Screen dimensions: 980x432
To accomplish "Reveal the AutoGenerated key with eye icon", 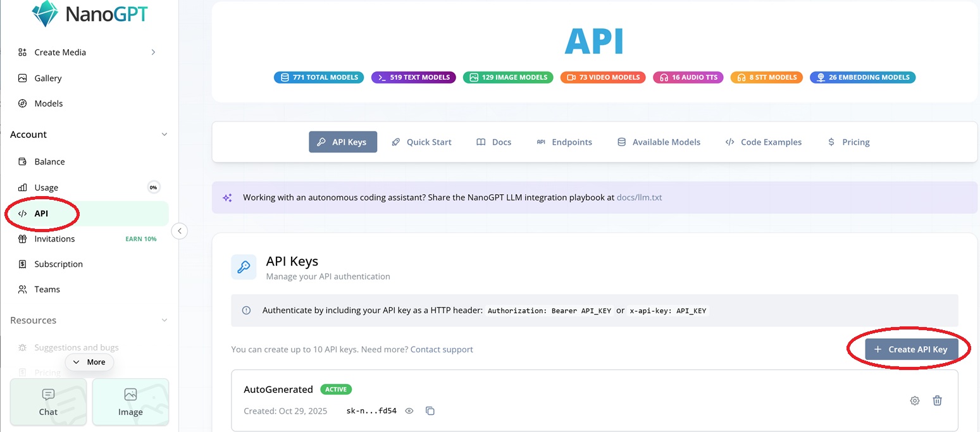I will click(409, 411).
